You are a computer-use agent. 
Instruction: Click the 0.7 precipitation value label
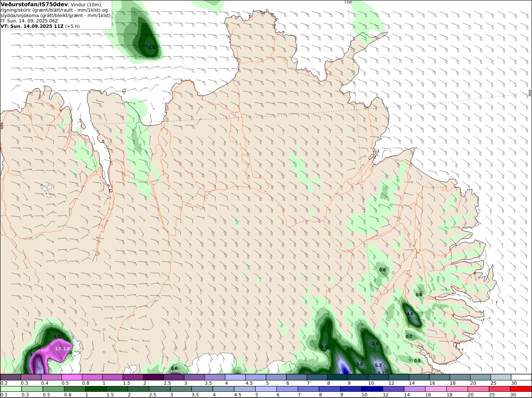409,337
